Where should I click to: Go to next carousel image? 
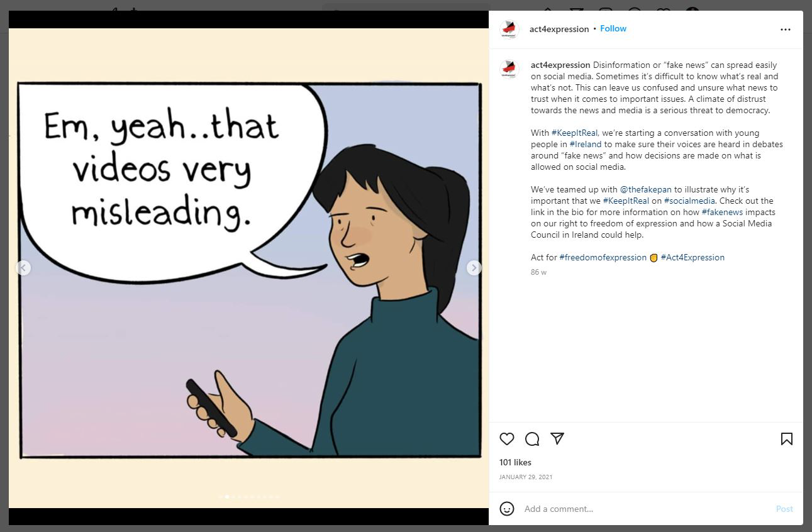(x=474, y=268)
